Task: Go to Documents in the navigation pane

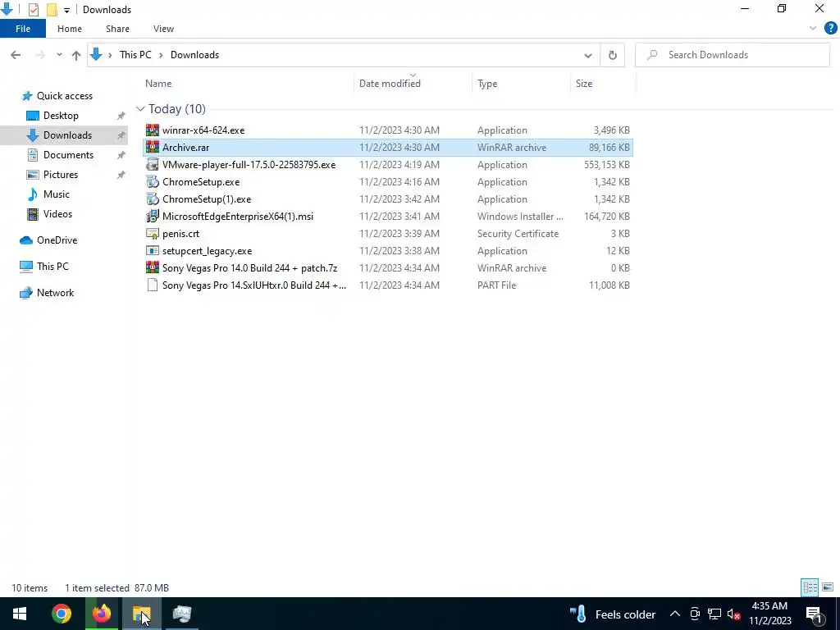Action: [x=68, y=155]
